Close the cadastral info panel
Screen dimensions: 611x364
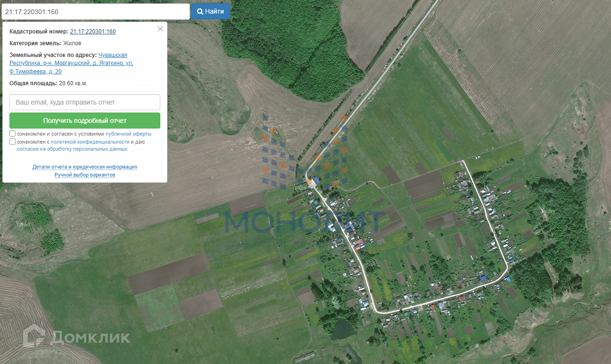point(160,29)
